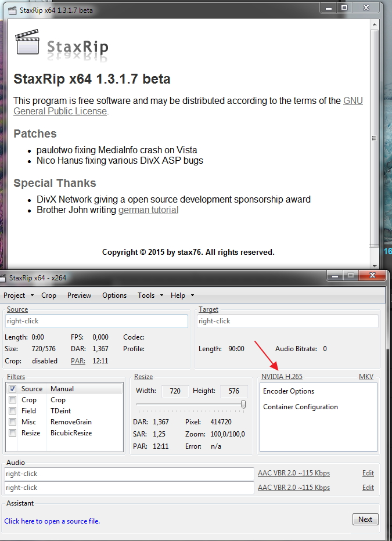This screenshot has width=392, height=541.
Task: Open second audio track AAC VBR profile link
Action: point(294,488)
